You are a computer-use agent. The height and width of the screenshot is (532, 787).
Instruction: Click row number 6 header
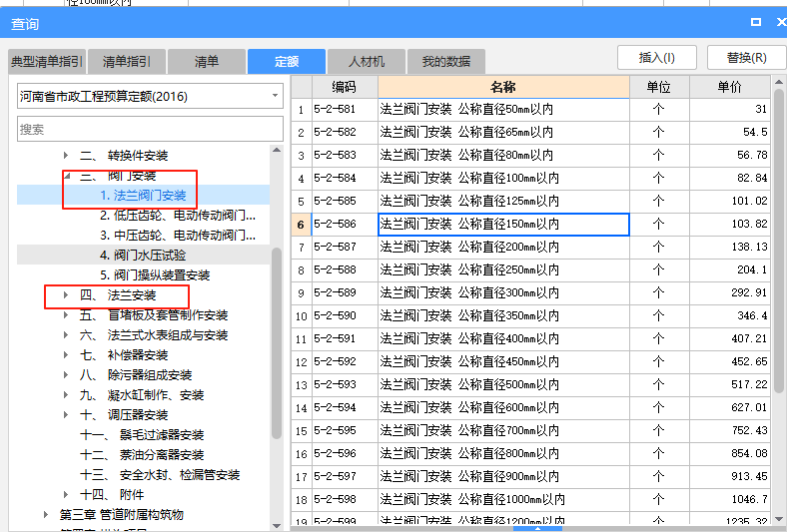coord(302,225)
